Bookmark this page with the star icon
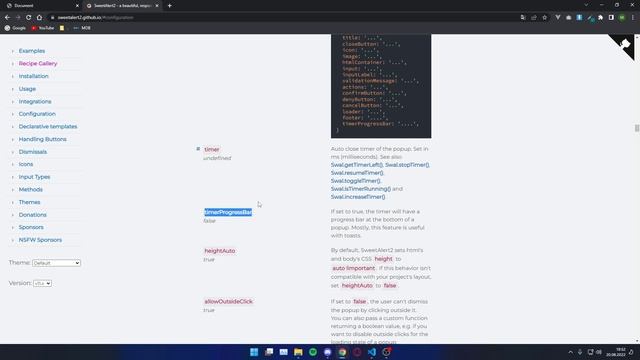Screen dimensions: 640x360 pyautogui.click(x=544, y=18)
